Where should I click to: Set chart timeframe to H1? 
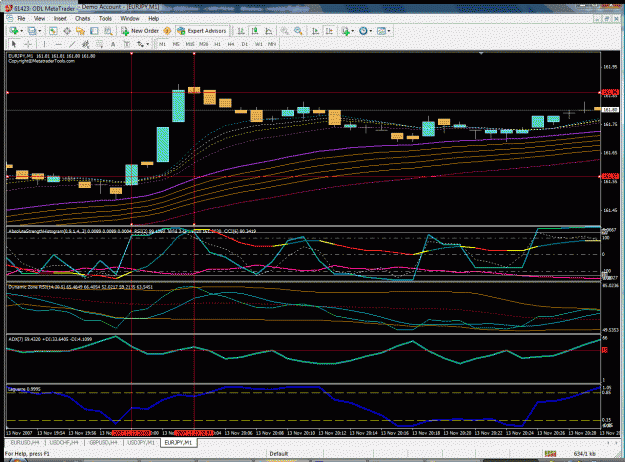(218, 44)
